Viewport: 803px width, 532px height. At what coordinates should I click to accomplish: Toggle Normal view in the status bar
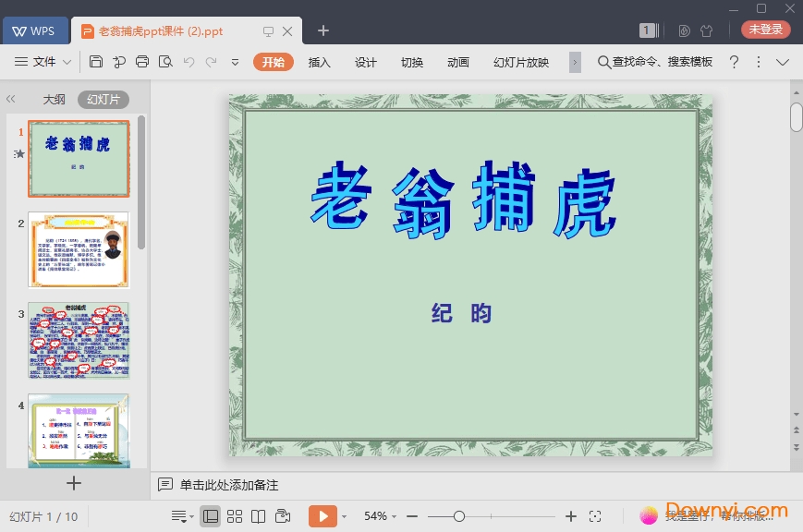click(211, 516)
